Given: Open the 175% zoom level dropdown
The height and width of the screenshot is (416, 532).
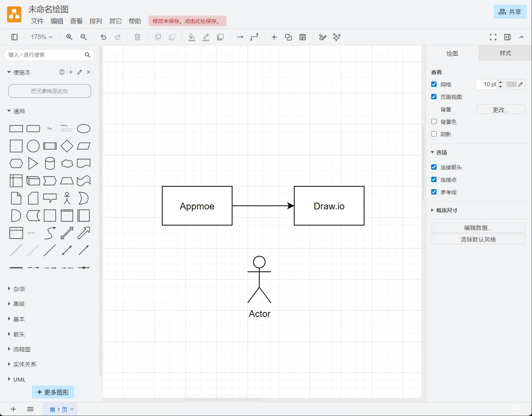Looking at the screenshot, I should pos(42,37).
